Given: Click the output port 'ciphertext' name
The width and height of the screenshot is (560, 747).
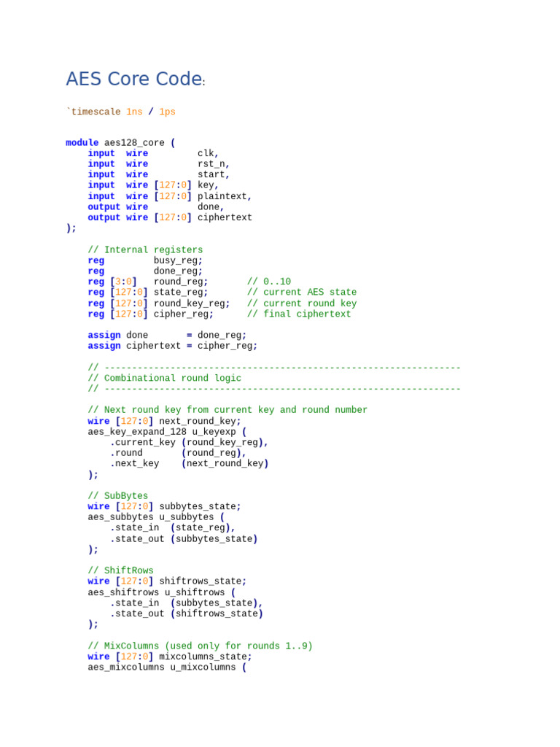Looking at the screenshot, I should pos(225,217).
